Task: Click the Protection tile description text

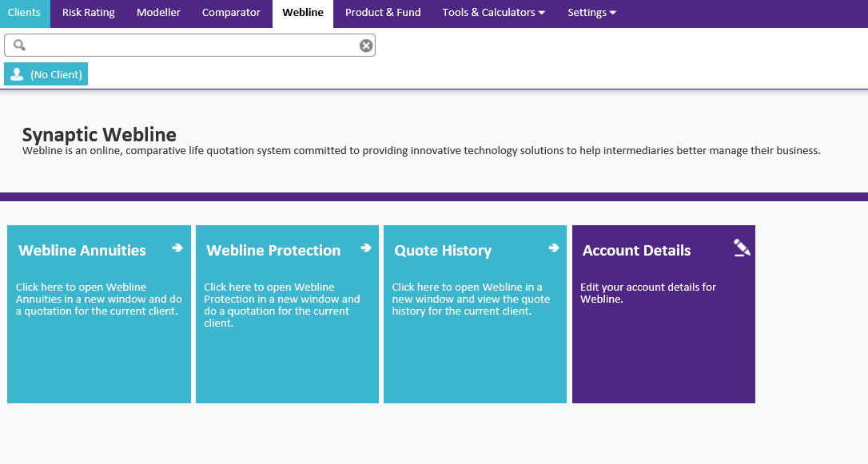Action: (x=282, y=305)
